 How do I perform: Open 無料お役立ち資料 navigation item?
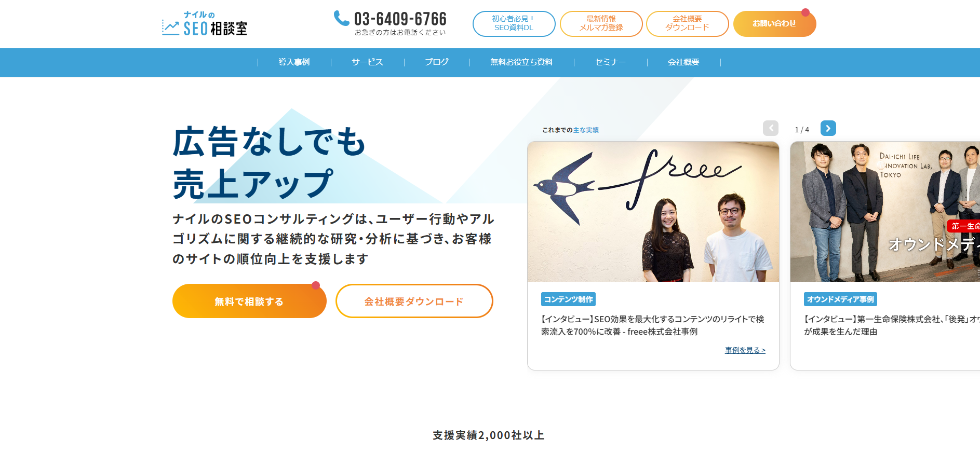pyautogui.click(x=521, y=62)
